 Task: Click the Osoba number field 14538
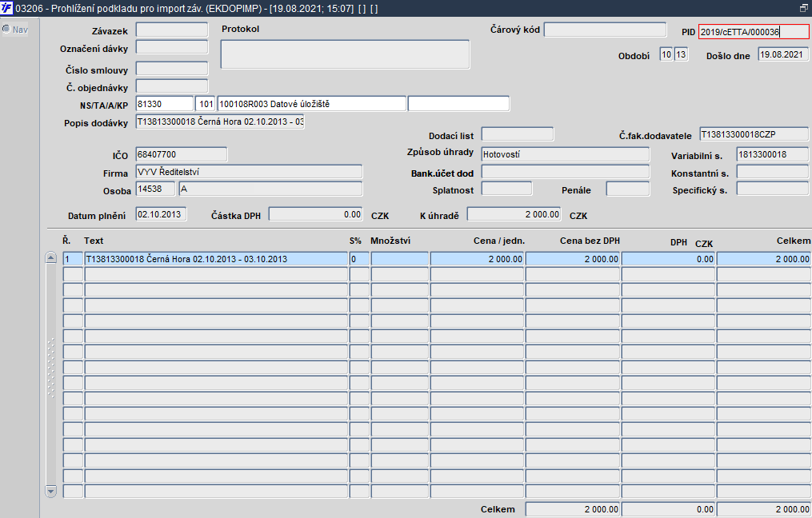pyautogui.click(x=155, y=189)
